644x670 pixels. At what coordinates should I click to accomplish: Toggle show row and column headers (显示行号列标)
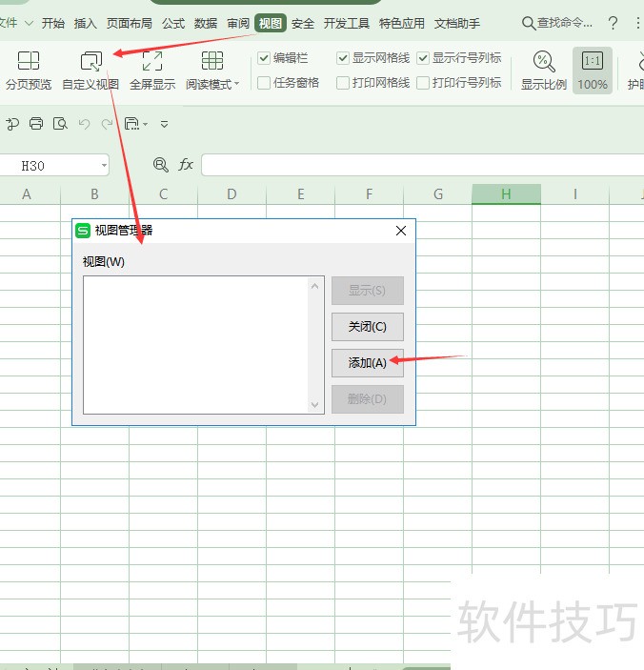423,58
